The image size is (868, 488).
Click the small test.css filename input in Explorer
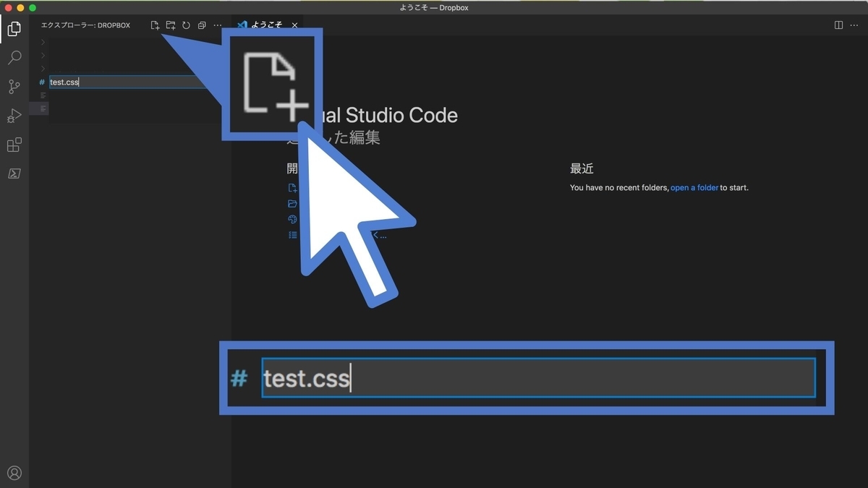(128, 82)
